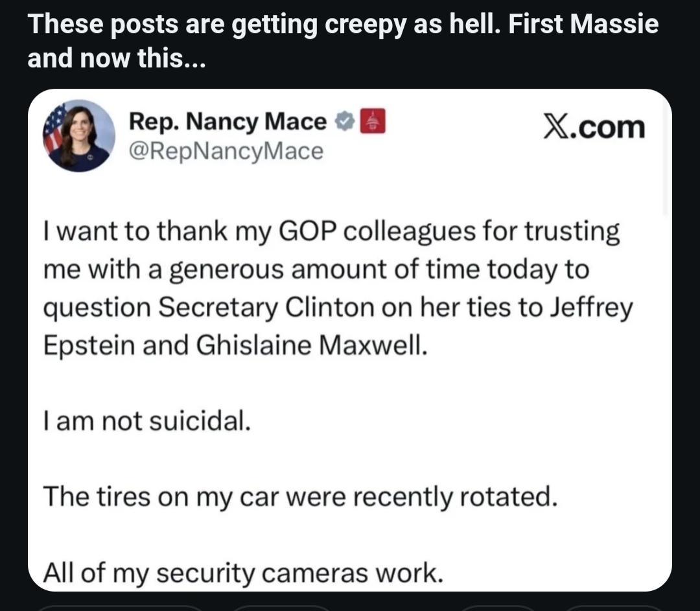Click the "I am not suicidal." line
Image resolution: width=700 pixels, height=611 pixels.
146,422
